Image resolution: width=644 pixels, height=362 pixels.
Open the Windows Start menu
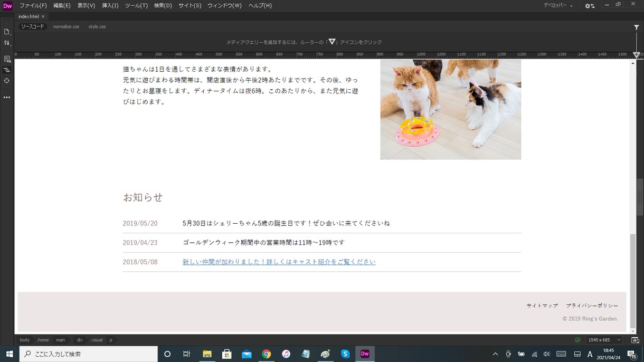point(10,354)
